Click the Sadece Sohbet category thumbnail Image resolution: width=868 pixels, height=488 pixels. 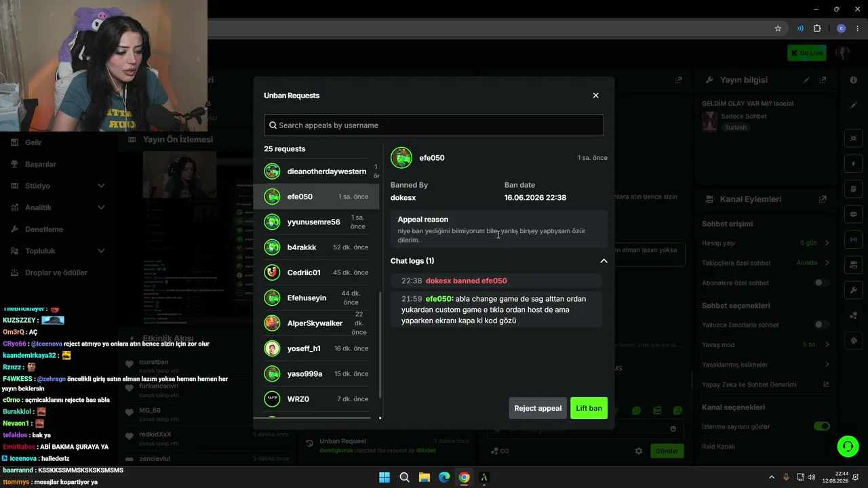[709, 121]
